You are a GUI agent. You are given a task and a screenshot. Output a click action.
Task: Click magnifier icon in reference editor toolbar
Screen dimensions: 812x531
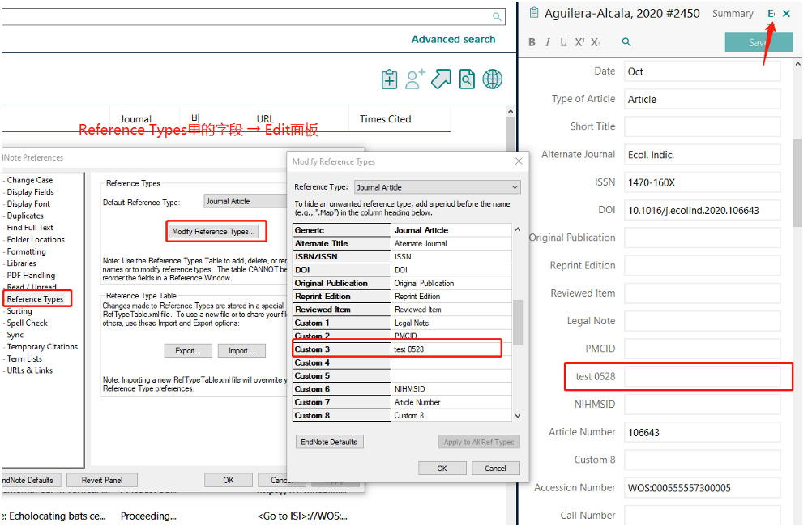[626, 42]
